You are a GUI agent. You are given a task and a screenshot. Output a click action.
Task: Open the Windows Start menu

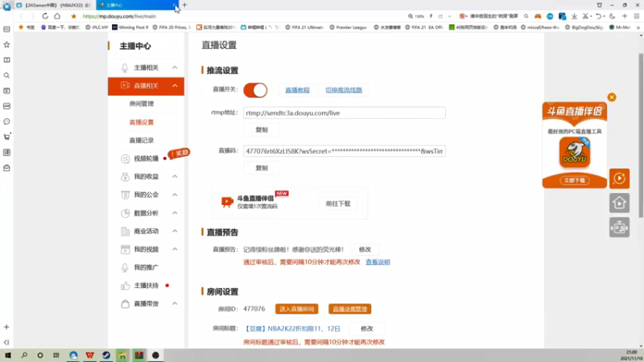(8, 355)
